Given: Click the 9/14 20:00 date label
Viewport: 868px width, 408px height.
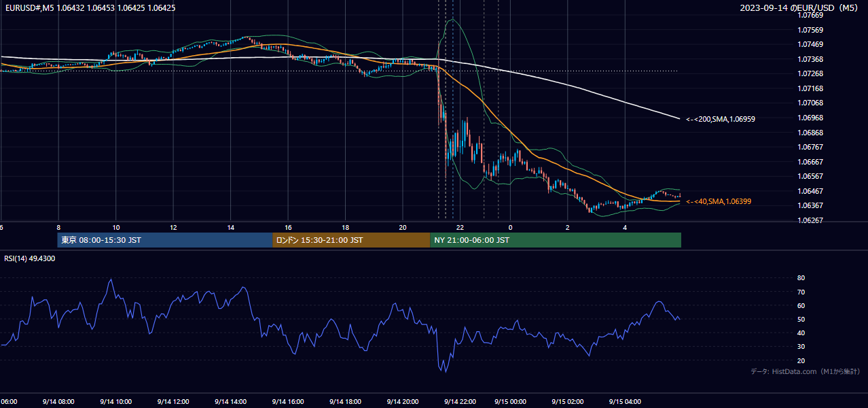Looking at the screenshot, I should (402, 401).
